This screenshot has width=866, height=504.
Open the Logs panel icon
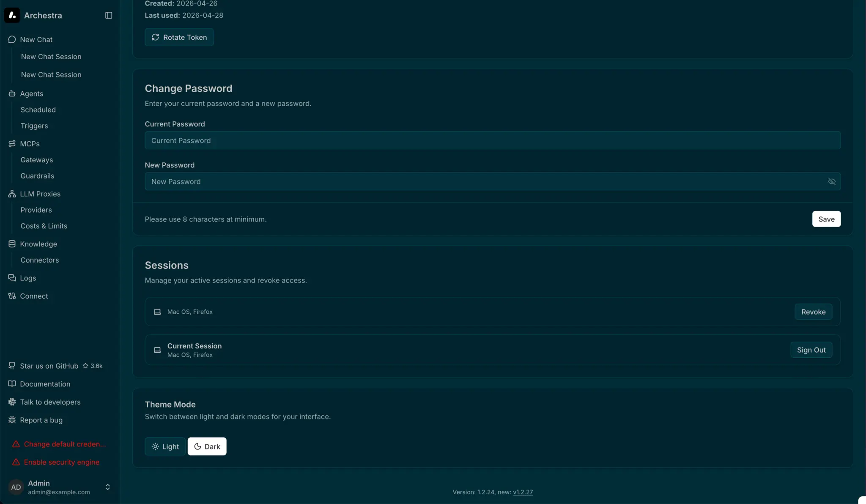tap(11, 278)
